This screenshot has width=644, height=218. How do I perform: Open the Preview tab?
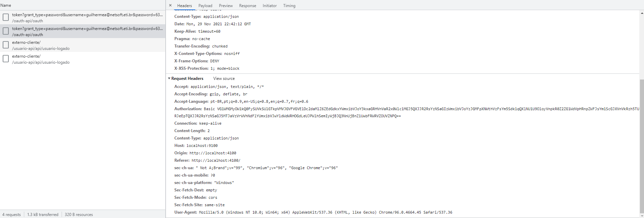click(x=226, y=6)
